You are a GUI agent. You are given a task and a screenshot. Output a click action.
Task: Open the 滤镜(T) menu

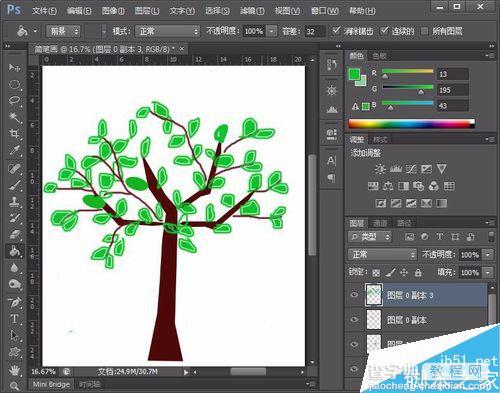[252, 11]
